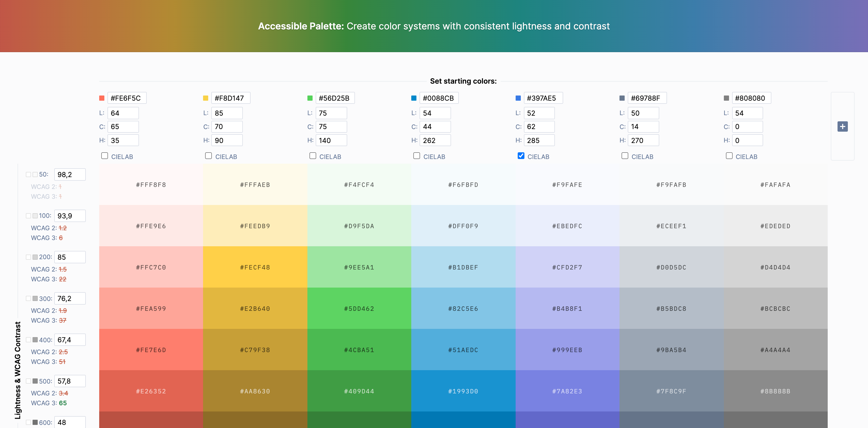The height and width of the screenshot is (428, 868).
Task: Click the shade 50 lightness field 98,2
Action: pos(70,175)
